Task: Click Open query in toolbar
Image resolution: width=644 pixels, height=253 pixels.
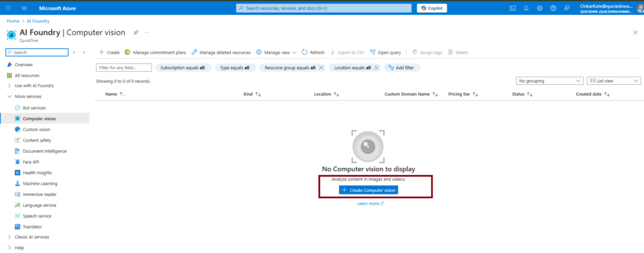Action: pos(386,53)
